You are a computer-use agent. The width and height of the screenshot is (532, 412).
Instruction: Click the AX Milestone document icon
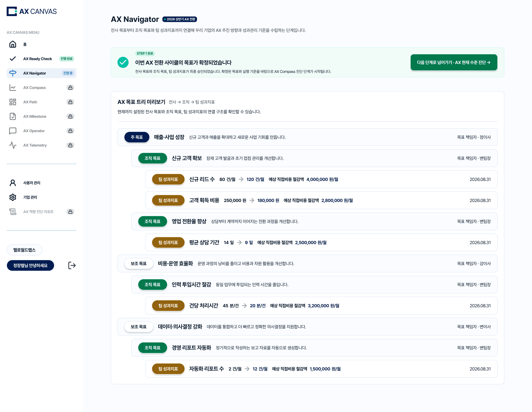point(13,116)
